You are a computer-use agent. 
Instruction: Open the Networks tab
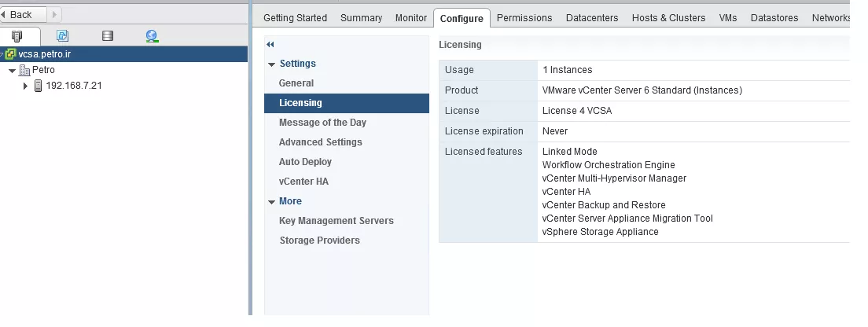(830, 18)
